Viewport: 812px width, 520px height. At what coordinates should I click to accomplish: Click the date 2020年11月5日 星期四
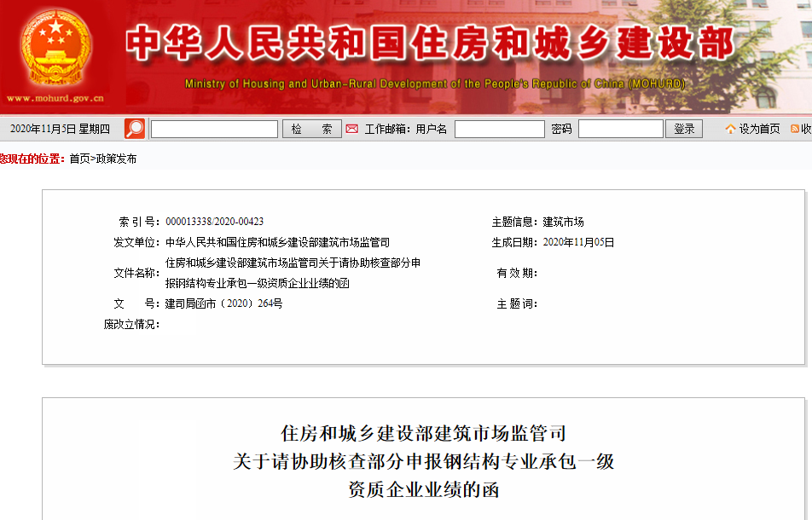pyautogui.click(x=60, y=130)
